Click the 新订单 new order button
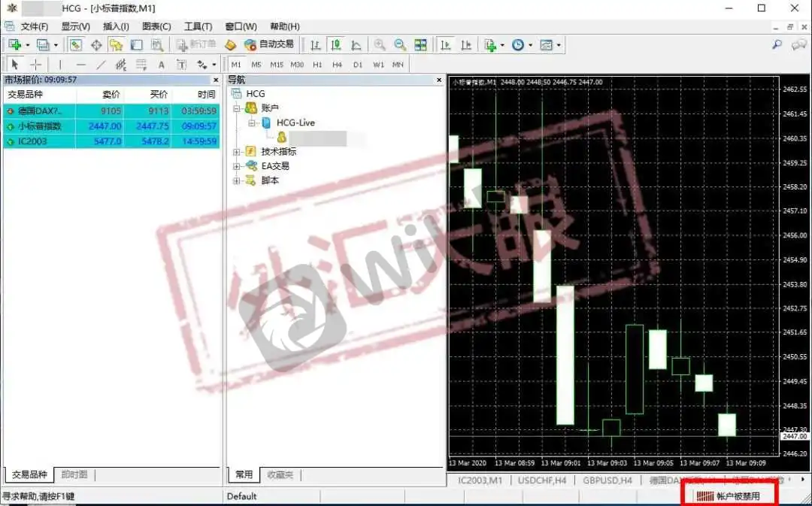This screenshot has width=812, height=506. pos(195,45)
